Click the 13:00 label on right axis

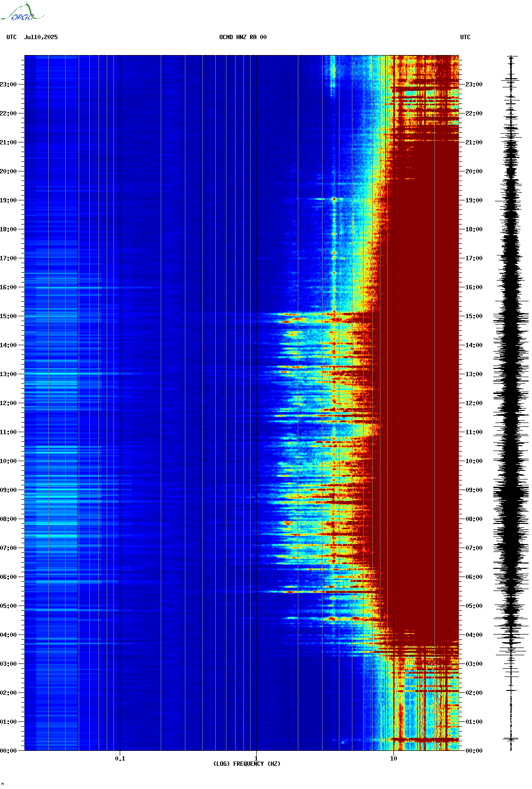pyautogui.click(x=474, y=374)
